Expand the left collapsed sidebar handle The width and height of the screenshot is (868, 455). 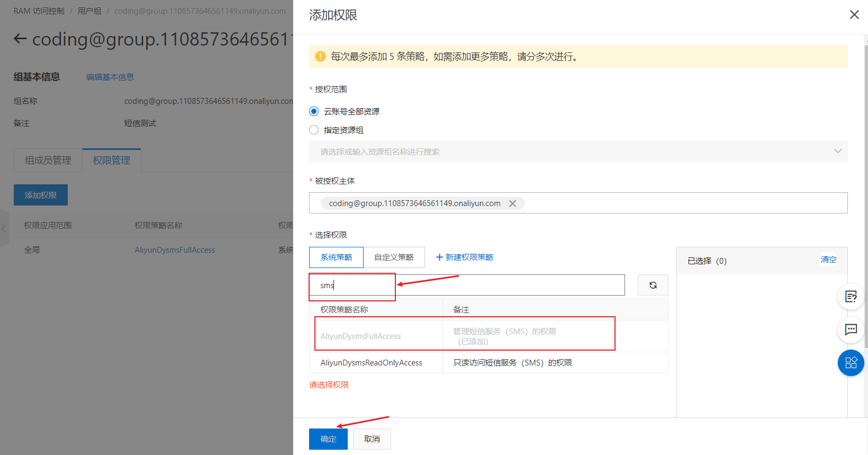4,228
